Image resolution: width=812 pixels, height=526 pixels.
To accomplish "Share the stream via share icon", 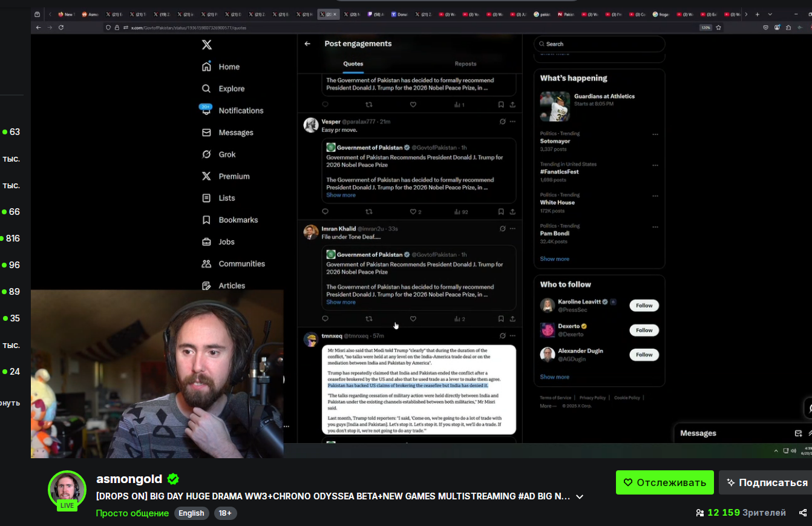I will pos(803,513).
